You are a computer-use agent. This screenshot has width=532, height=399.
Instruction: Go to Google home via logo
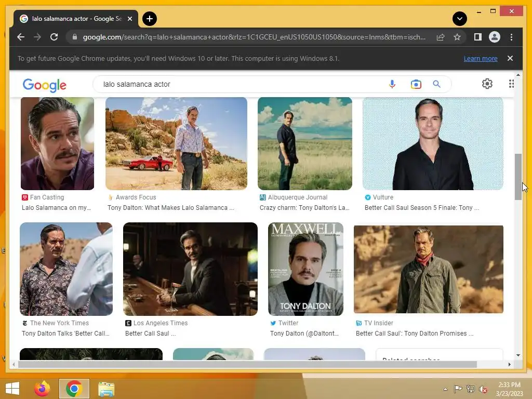coord(45,85)
